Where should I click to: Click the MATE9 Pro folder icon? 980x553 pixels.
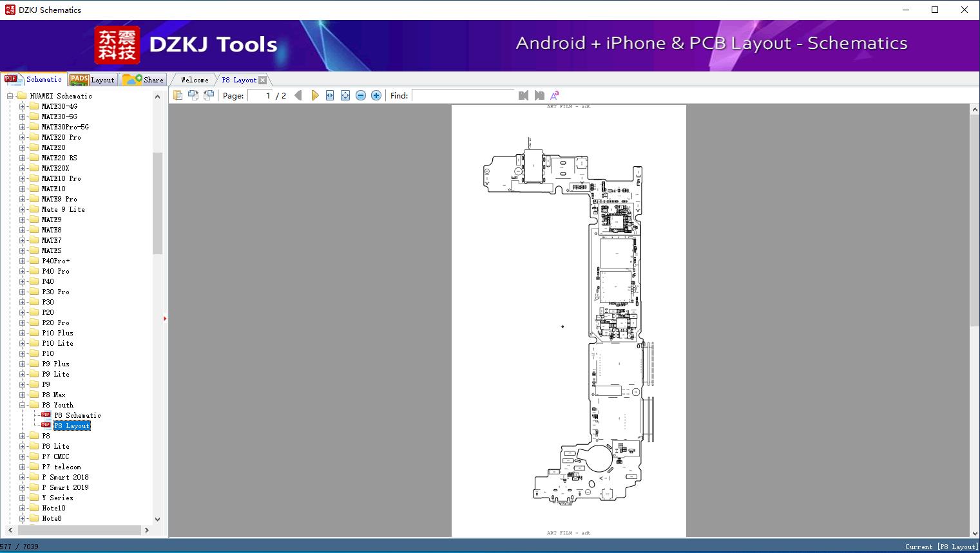[x=34, y=199]
